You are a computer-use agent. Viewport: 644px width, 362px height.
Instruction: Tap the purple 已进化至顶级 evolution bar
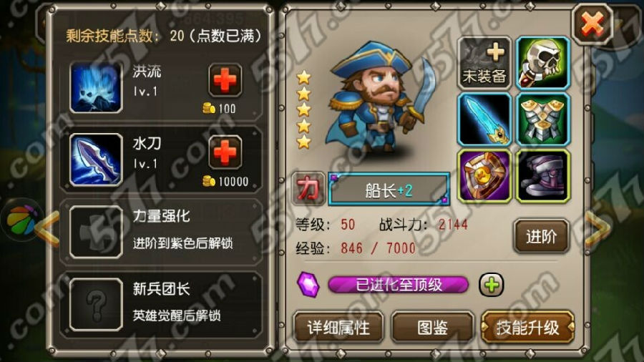click(398, 285)
